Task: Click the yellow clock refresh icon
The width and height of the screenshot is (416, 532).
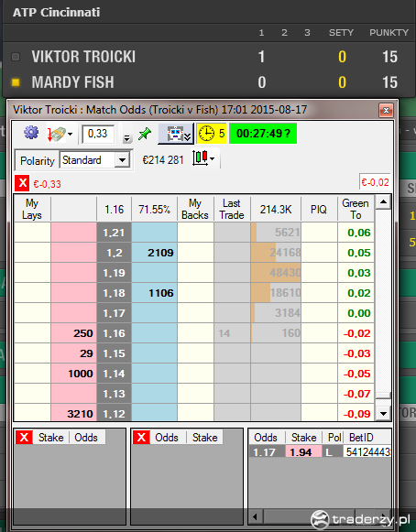Action: point(206,134)
